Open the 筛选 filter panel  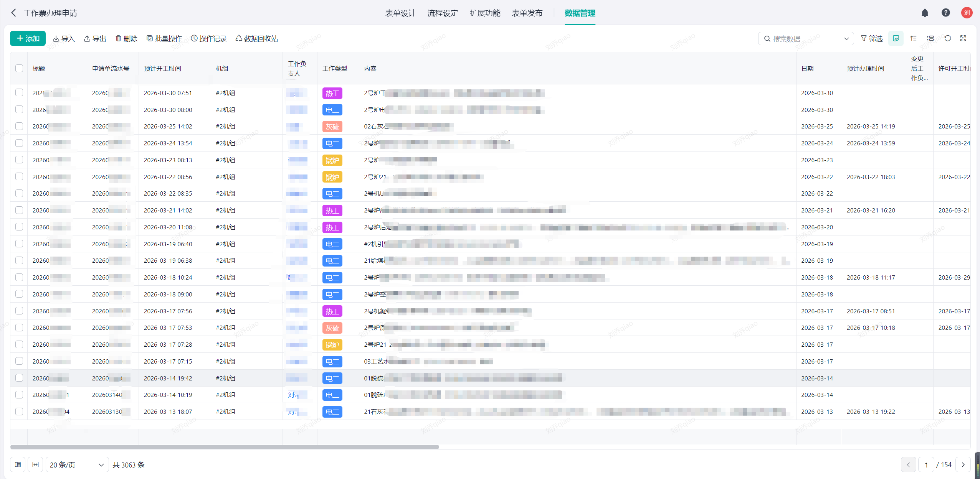pos(872,38)
